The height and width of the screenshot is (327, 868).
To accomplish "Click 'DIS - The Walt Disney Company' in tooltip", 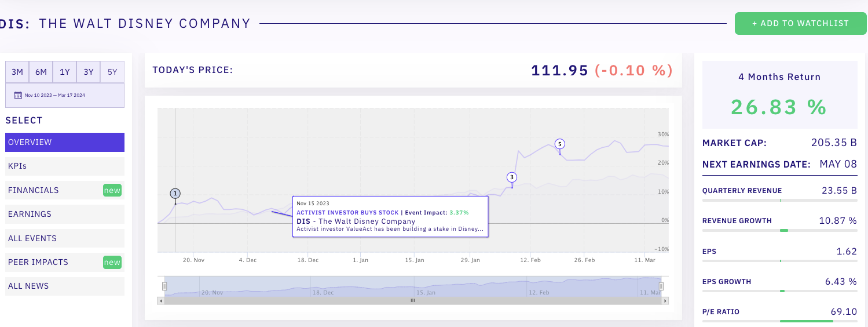I will 356,221.
